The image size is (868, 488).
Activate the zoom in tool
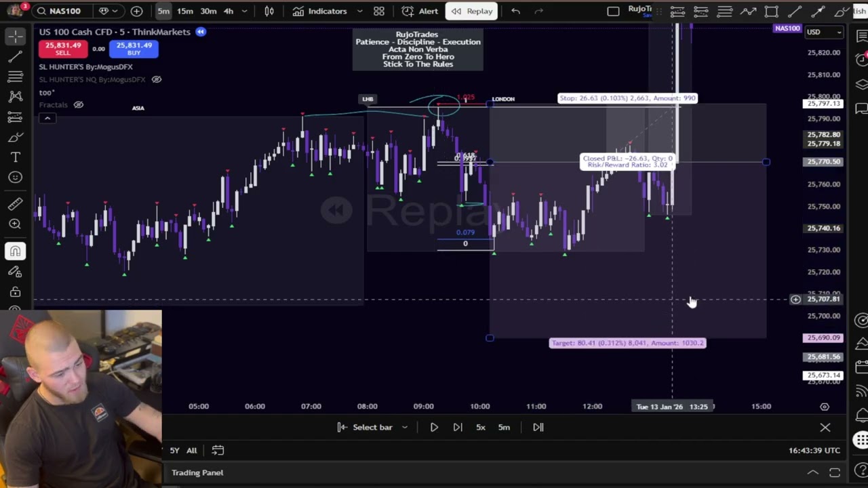[x=15, y=224]
